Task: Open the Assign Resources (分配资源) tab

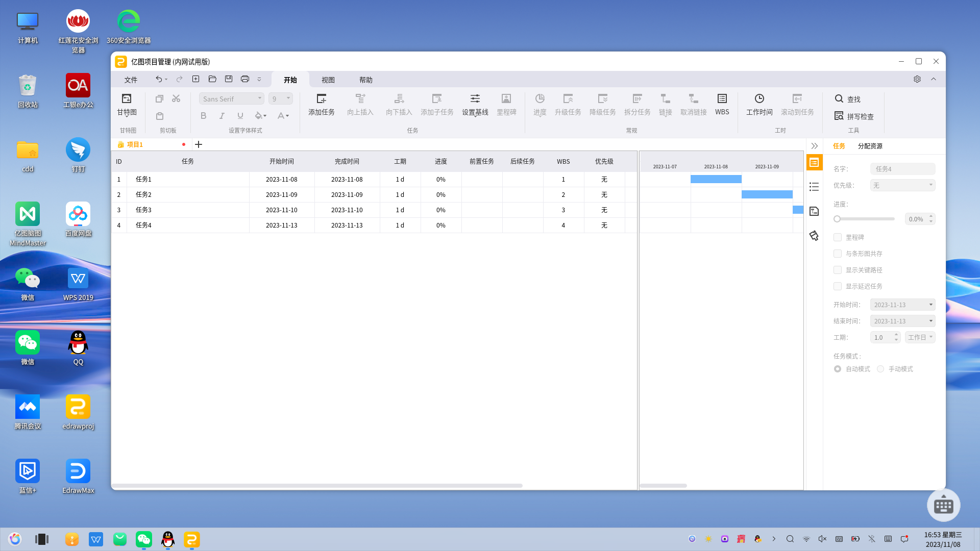Action: tap(870, 146)
